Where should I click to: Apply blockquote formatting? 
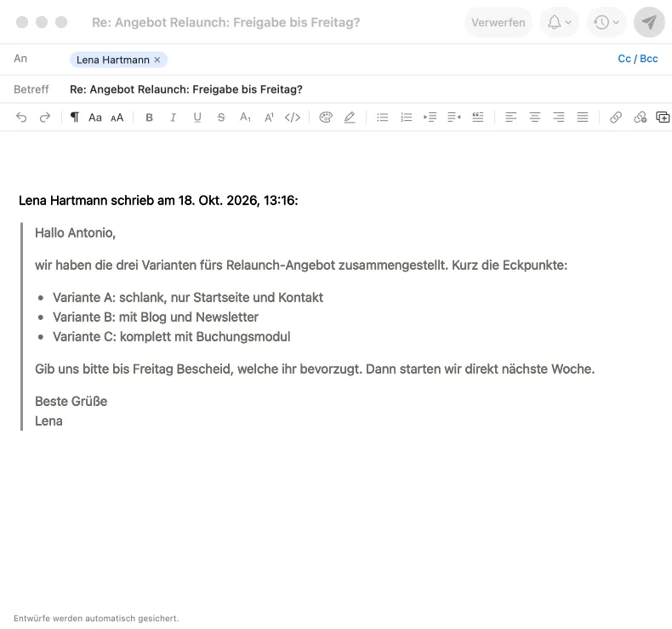tap(478, 117)
